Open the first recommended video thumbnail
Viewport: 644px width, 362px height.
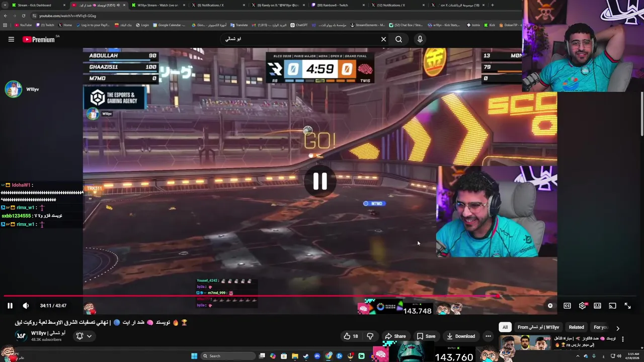(525, 343)
